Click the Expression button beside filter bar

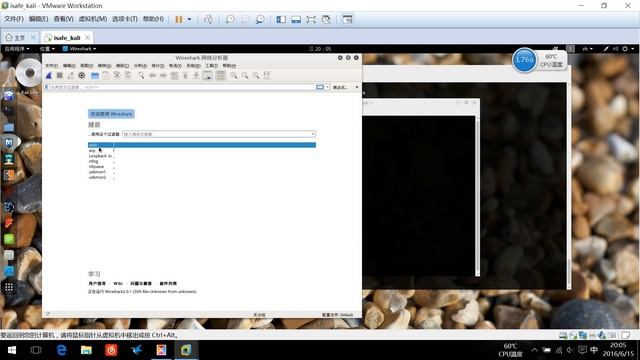tap(340, 87)
